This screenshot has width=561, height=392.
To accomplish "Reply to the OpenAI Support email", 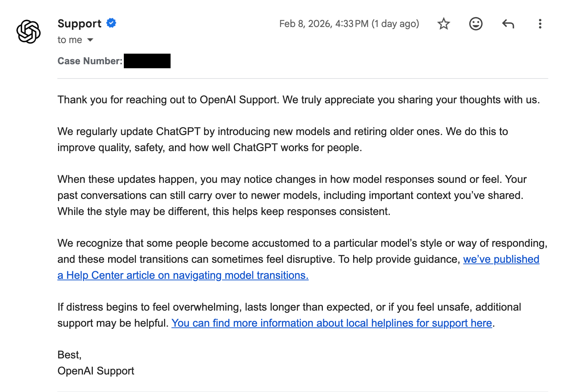I will coord(508,24).
